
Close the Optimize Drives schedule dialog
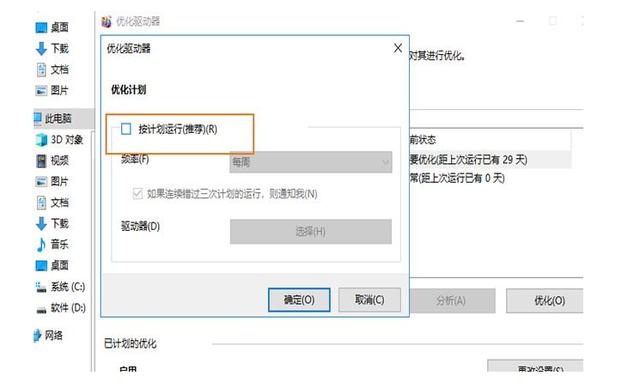(398, 48)
